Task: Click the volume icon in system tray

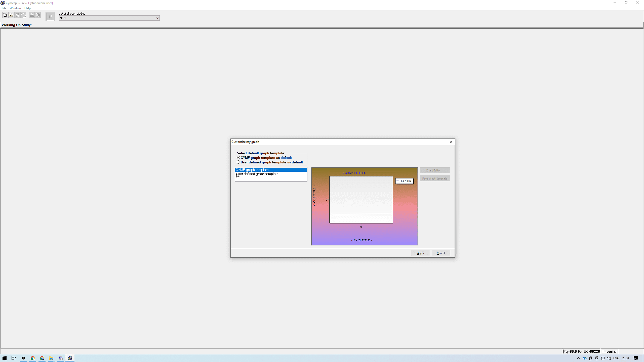Action: click(x=609, y=358)
